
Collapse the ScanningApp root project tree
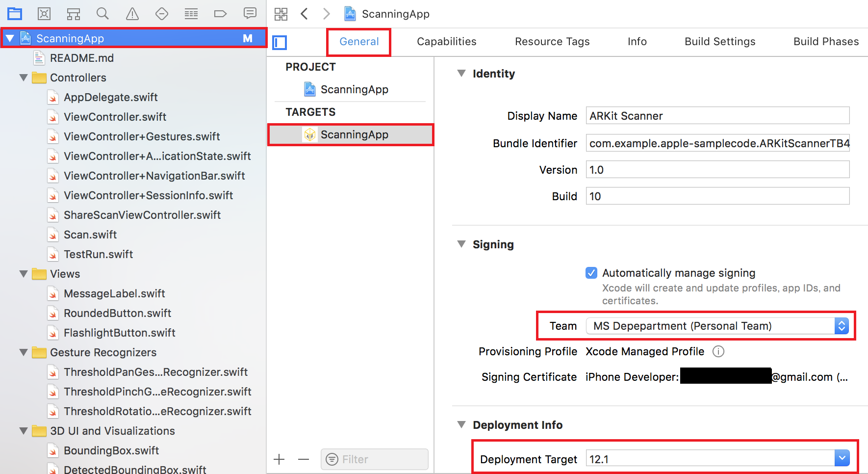(x=10, y=38)
